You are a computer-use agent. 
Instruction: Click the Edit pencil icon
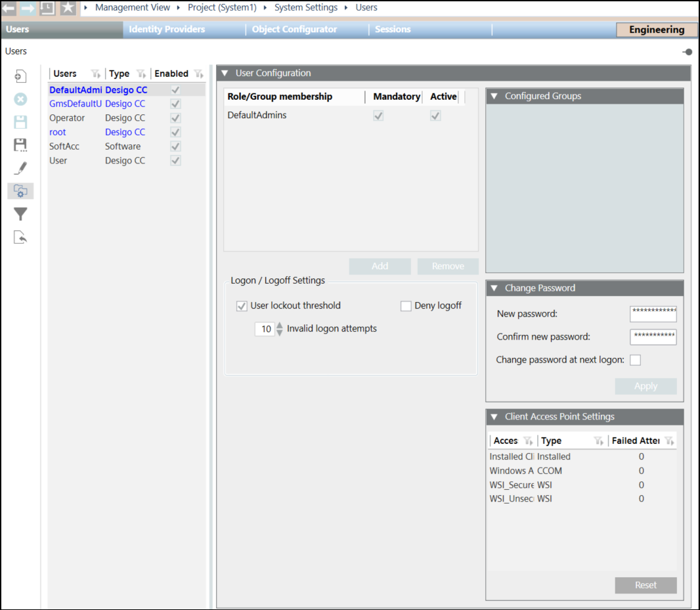pyautogui.click(x=20, y=168)
